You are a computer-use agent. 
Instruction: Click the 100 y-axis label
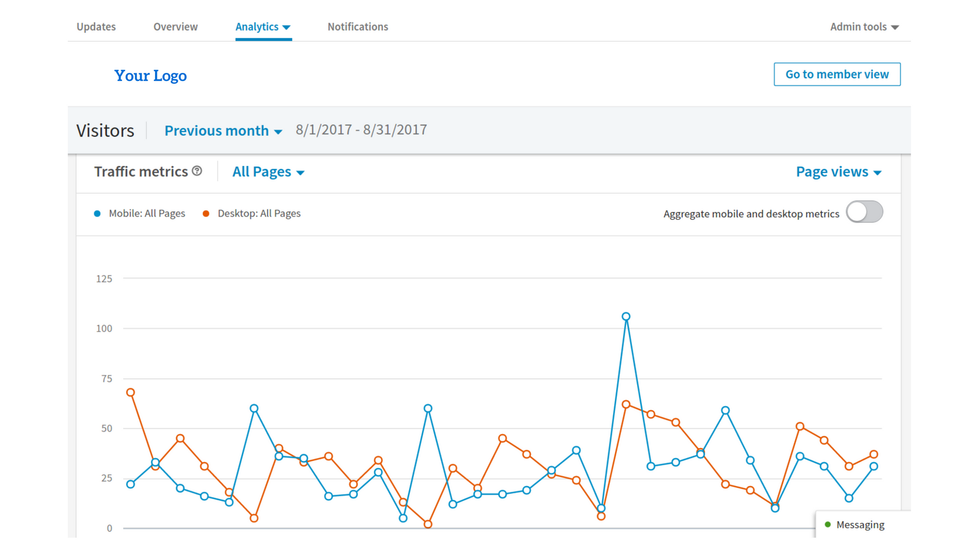(x=104, y=329)
